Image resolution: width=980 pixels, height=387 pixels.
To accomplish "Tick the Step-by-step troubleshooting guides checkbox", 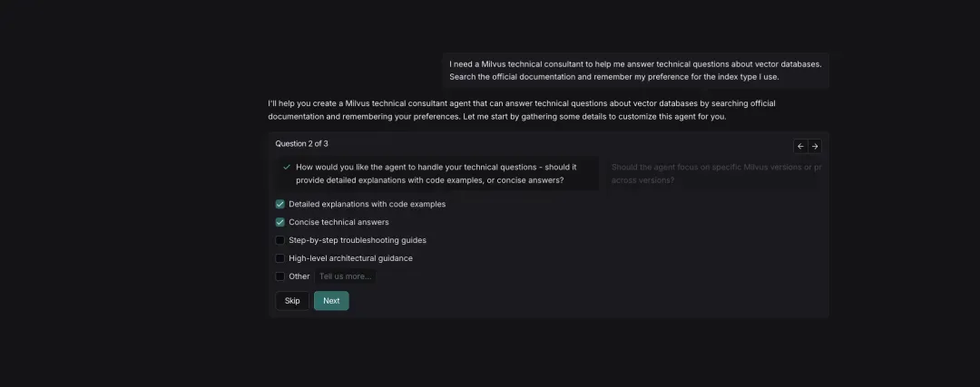I will 280,240.
